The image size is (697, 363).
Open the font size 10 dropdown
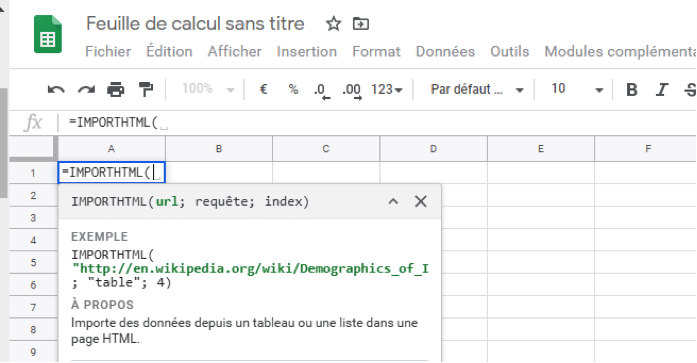coord(577,89)
